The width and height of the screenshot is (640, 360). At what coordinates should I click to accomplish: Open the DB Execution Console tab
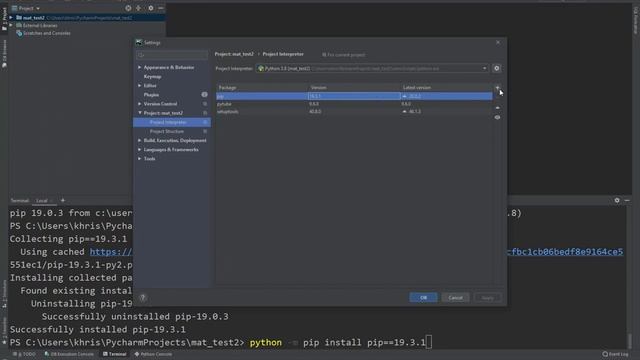point(69,354)
